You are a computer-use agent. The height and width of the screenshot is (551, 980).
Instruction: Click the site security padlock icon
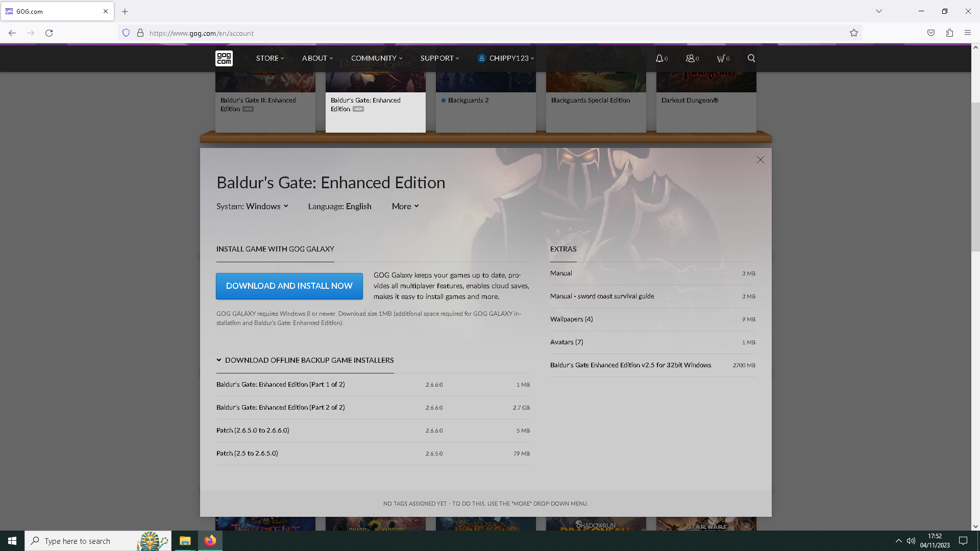click(140, 33)
